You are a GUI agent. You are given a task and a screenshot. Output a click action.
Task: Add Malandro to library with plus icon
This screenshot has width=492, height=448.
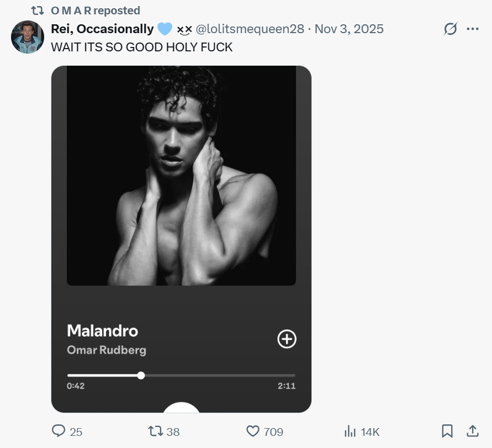click(287, 339)
